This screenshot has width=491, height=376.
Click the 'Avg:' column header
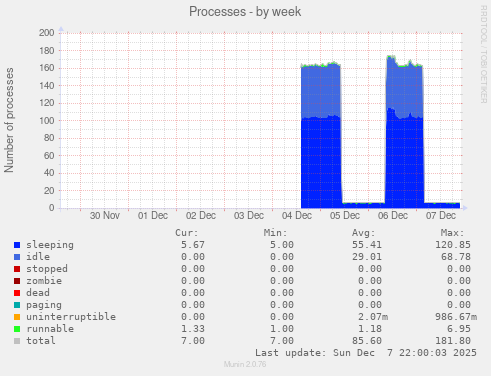364,233
